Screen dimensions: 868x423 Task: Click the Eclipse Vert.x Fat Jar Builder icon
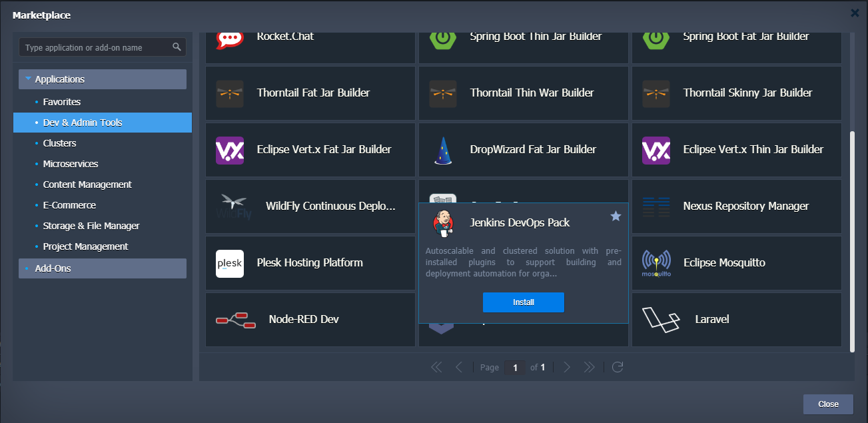pos(230,150)
